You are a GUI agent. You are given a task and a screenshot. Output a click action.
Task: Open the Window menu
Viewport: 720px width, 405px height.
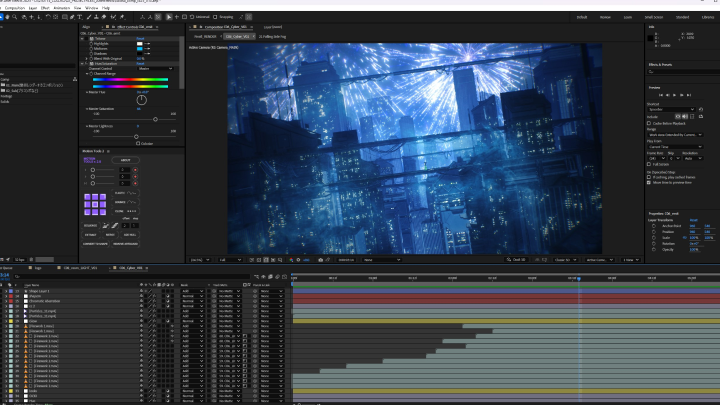point(91,8)
